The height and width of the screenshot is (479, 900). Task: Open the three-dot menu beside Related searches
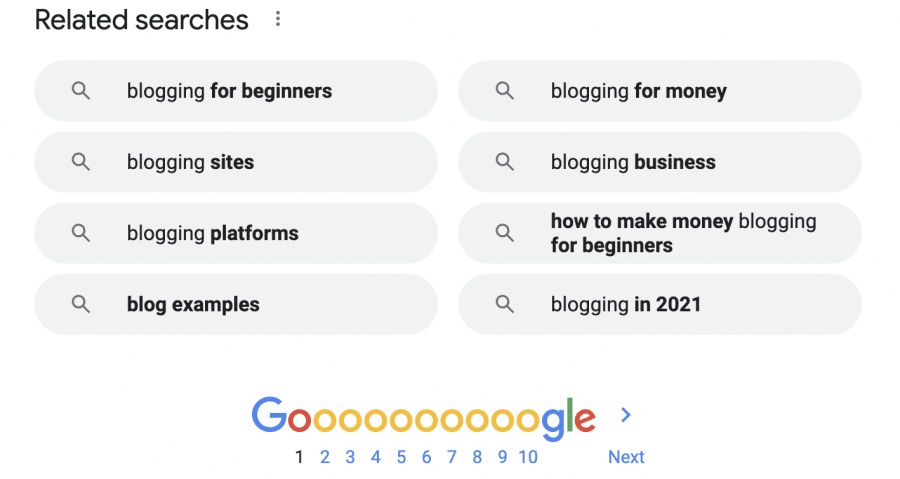[x=278, y=19]
